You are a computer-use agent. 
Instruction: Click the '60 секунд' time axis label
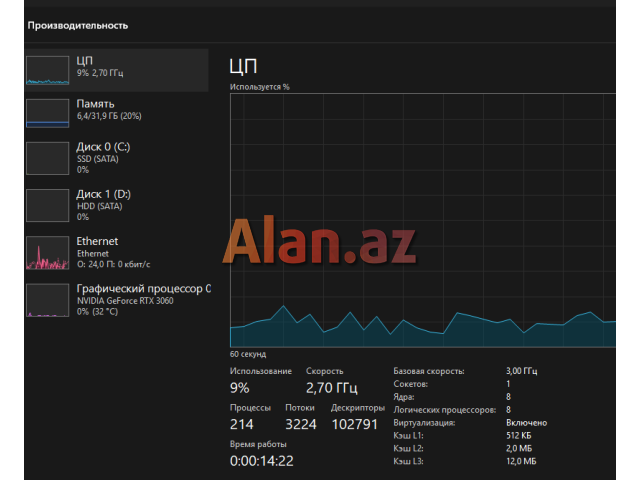(x=247, y=354)
